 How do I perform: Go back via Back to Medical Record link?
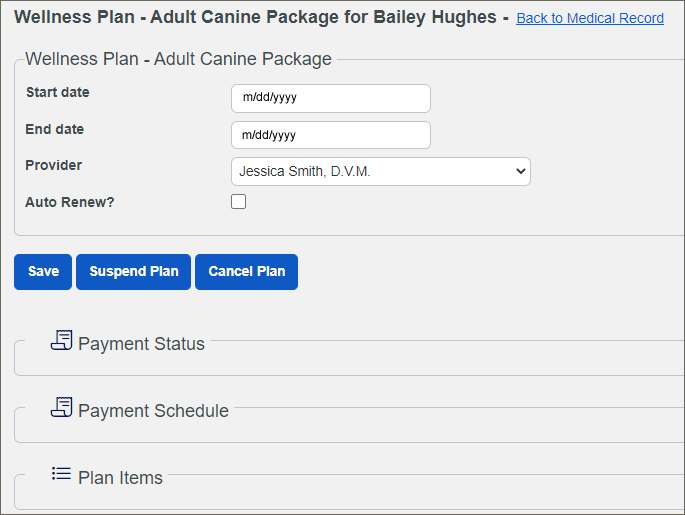(590, 18)
